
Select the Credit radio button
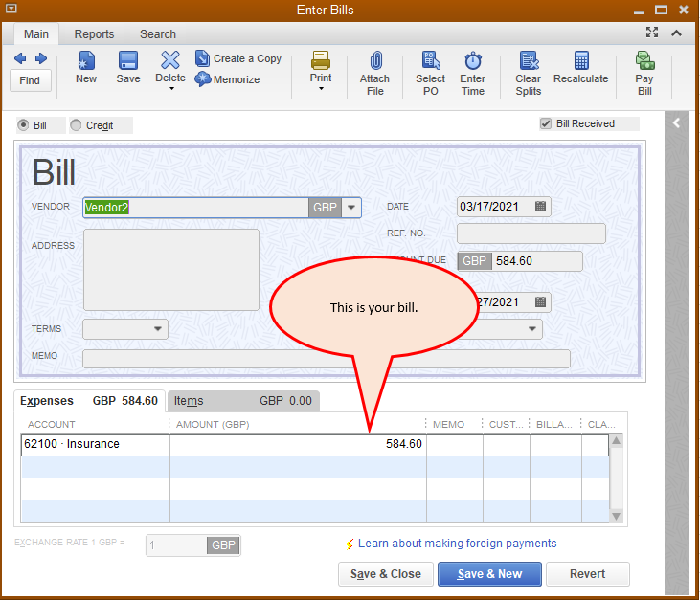[x=76, y=125]
